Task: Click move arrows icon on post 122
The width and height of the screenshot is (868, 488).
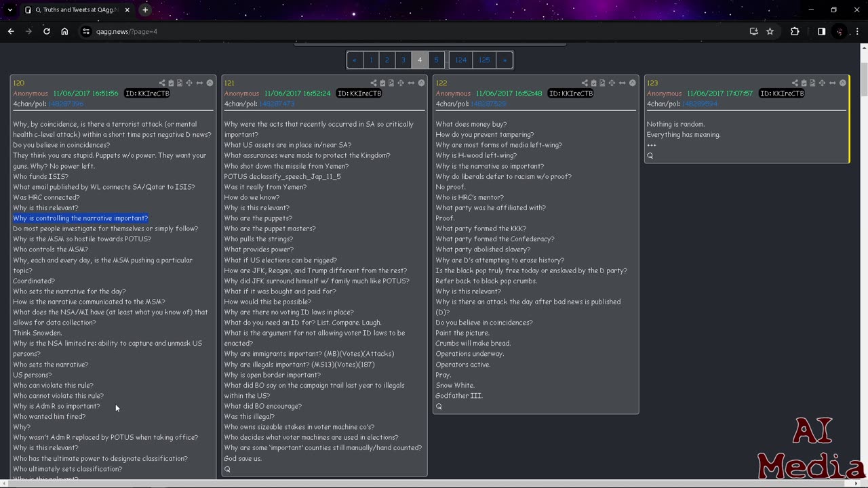Action: coord(612,83)
